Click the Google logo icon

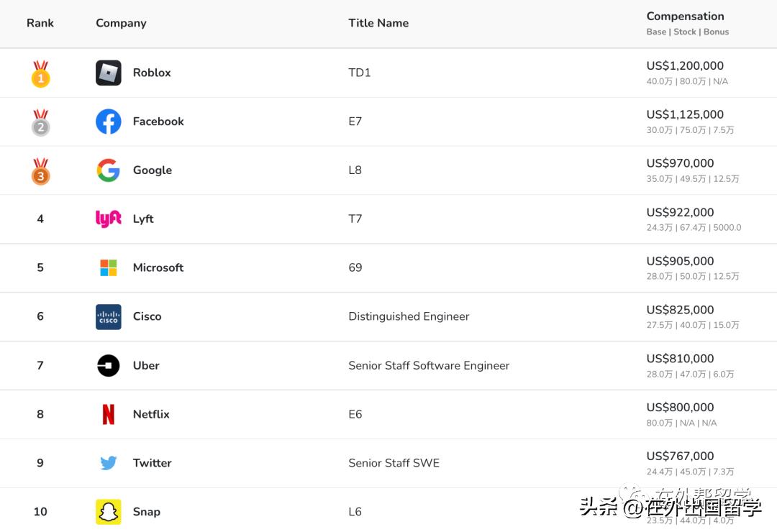click(x=109, y=170)
